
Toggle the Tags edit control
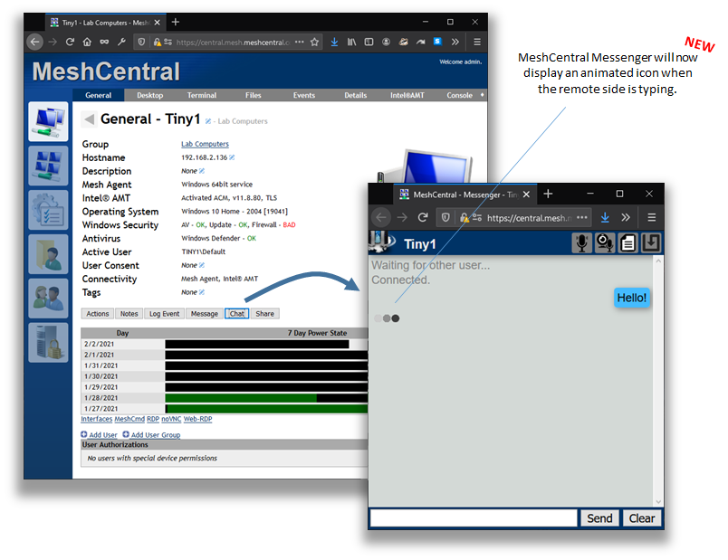(x=202, y=291)
